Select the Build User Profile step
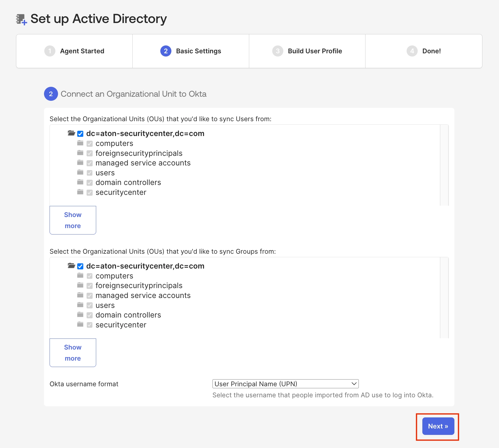 [x=307, y=51]
